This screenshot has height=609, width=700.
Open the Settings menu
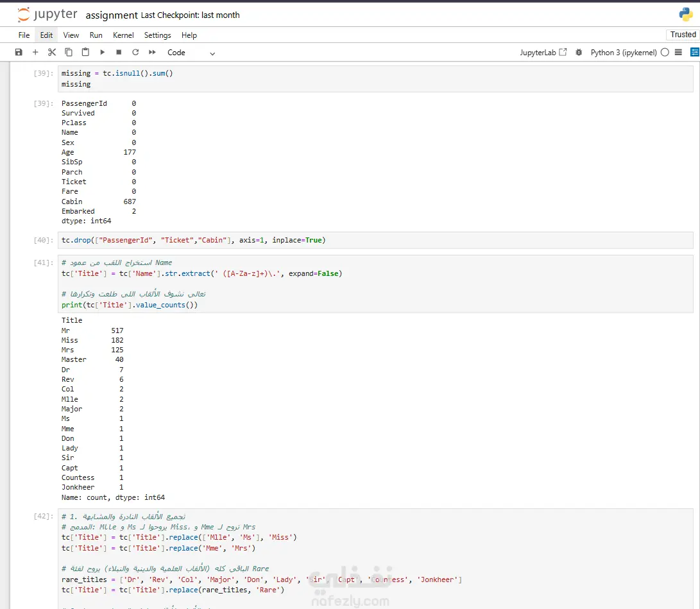158,35
